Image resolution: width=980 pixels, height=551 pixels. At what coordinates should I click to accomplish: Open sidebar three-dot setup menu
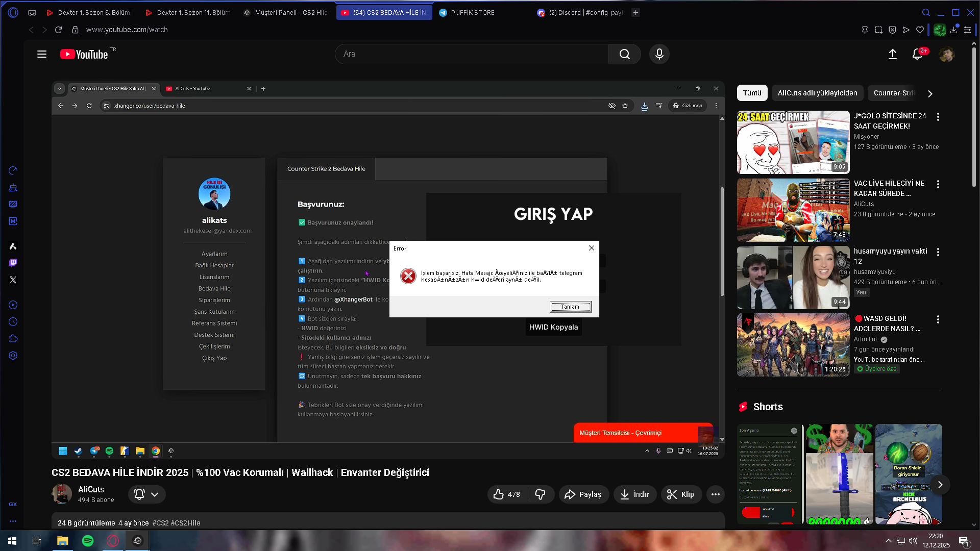click(13, 521)
